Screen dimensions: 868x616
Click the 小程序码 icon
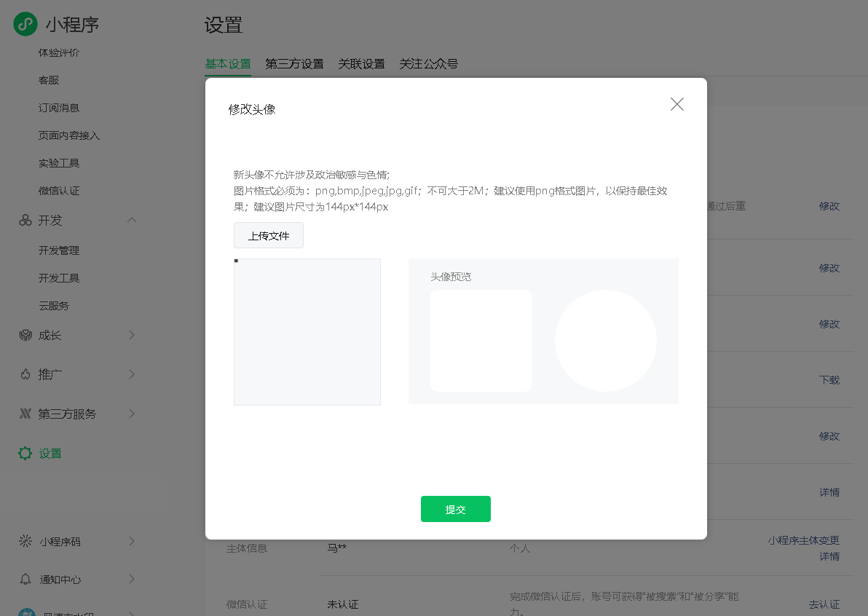pos(25,541)
